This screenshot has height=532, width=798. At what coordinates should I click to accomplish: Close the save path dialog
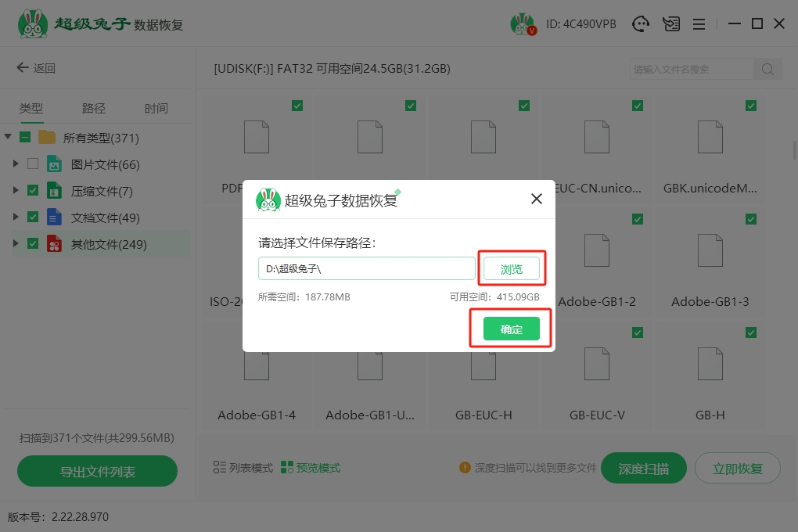(x=537, y=199)
